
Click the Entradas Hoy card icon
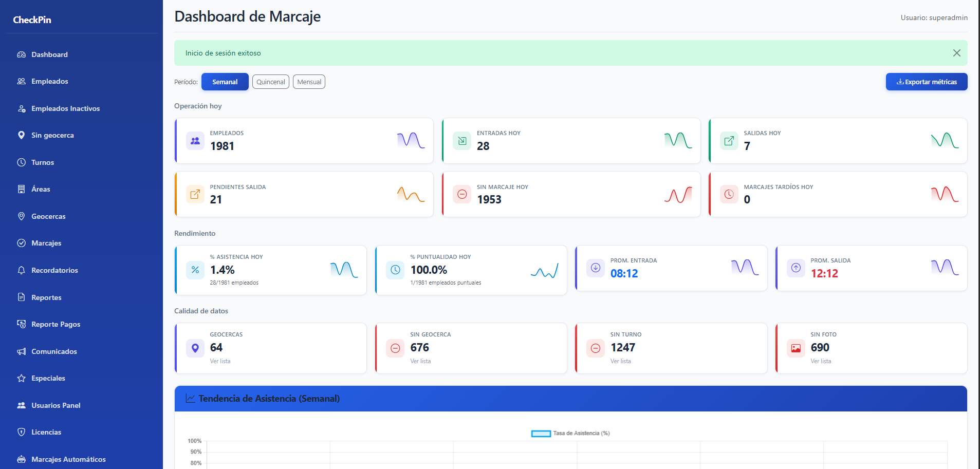tap(462, 141)
